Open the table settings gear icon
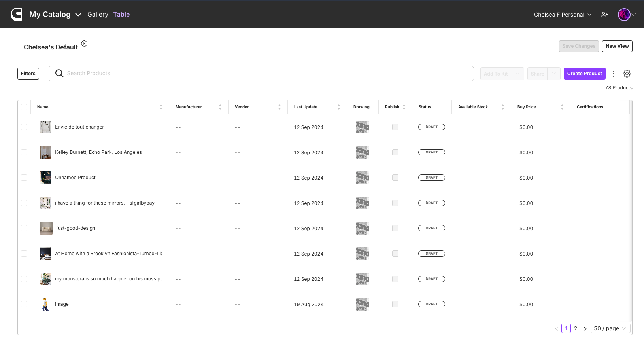Viewport: 644px width, 339px height. point(627,74)
